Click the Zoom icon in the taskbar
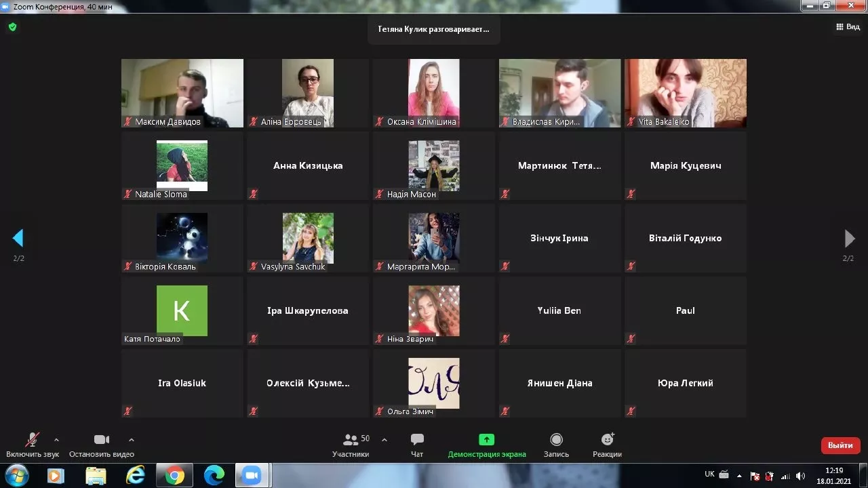This screenshot has width=868, height=488. coord(252,476)
